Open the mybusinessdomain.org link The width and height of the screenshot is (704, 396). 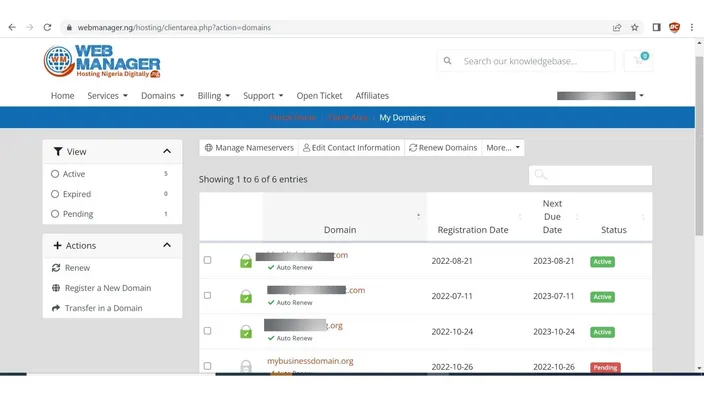pos(310,361)
